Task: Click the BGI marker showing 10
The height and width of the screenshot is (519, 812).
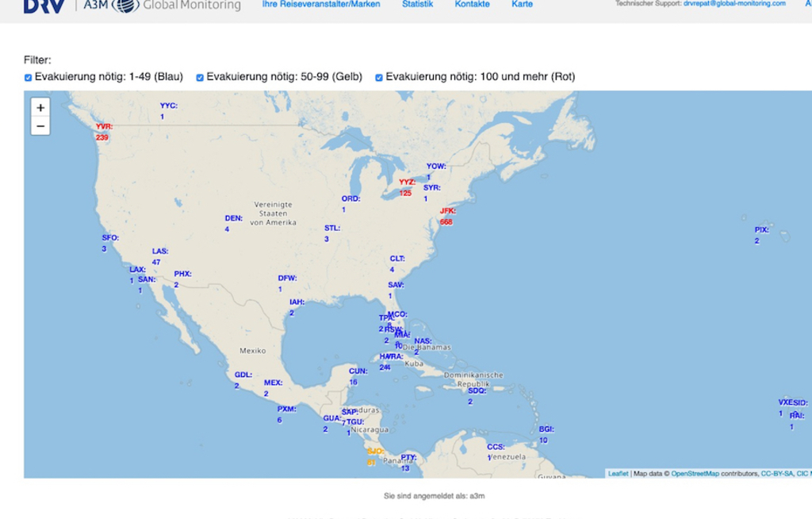Action: coord(546,435)
